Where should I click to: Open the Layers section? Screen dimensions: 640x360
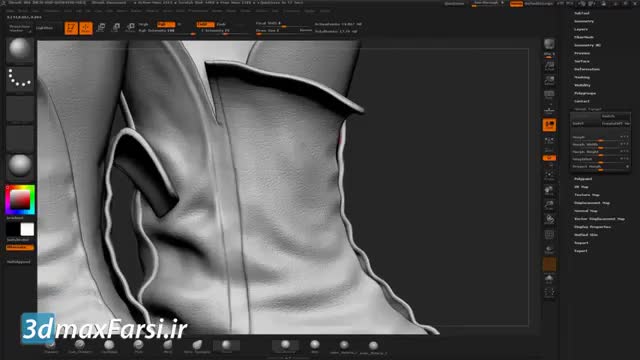click(581, 29)
